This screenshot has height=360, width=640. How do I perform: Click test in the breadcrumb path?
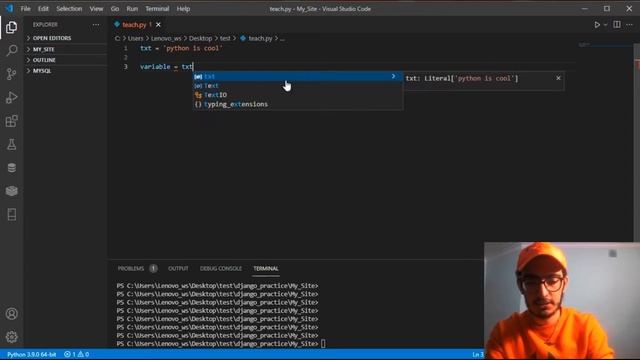[x=225, y=38]
